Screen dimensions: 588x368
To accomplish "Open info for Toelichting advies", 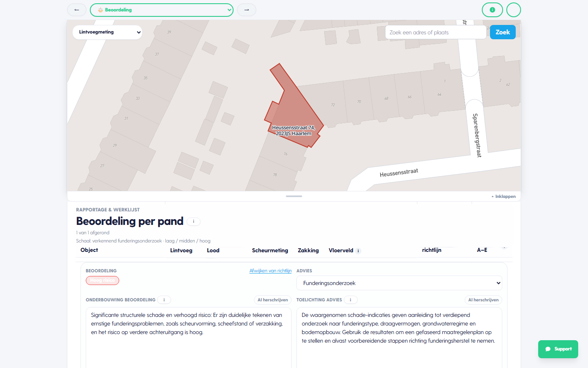I will coord(350,300).
